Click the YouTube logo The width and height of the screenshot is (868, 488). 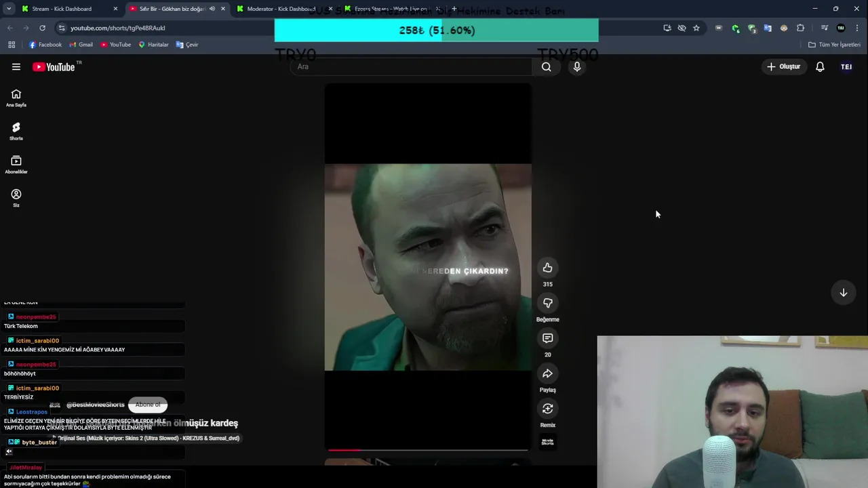[x=54, y=66]
